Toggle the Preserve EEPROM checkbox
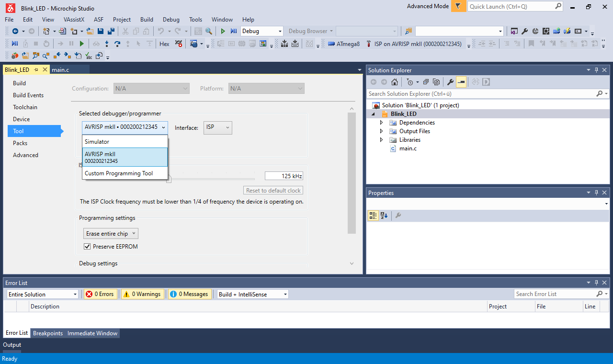The width and height of the screenshot is (613, 364). coord(87,247)
